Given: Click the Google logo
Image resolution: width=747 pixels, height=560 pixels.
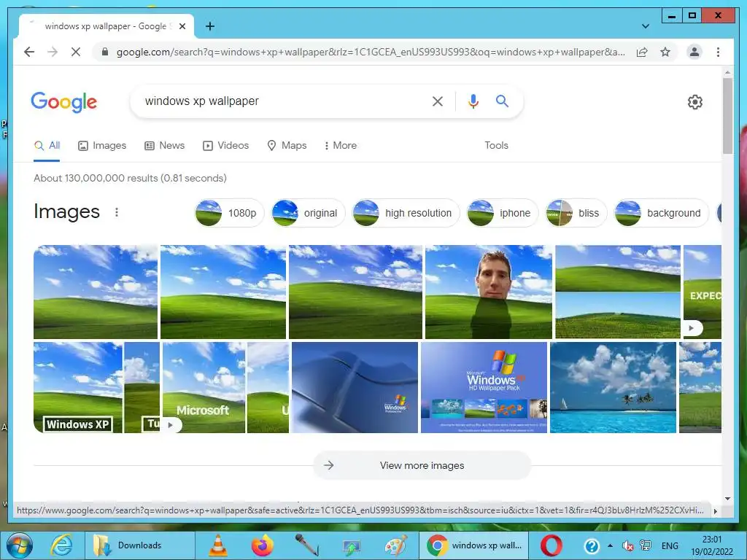Looking at the screenshot, I should pyautogui.click(x=64, y=102).
